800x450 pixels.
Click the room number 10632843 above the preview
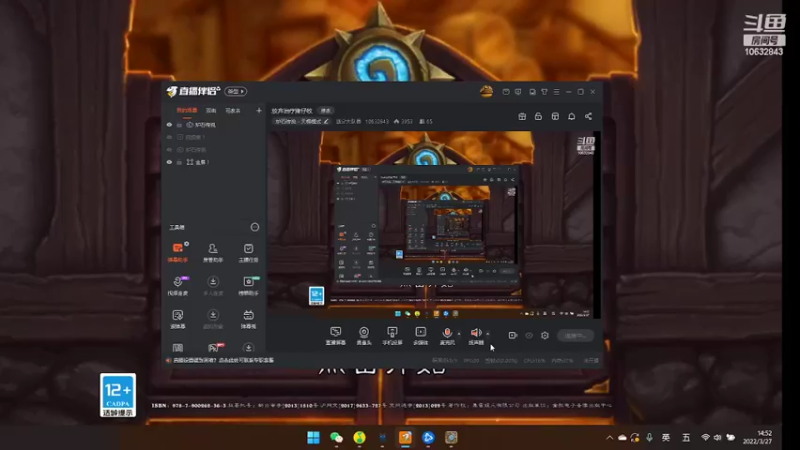pyautogui.click(x=377, y=121)
